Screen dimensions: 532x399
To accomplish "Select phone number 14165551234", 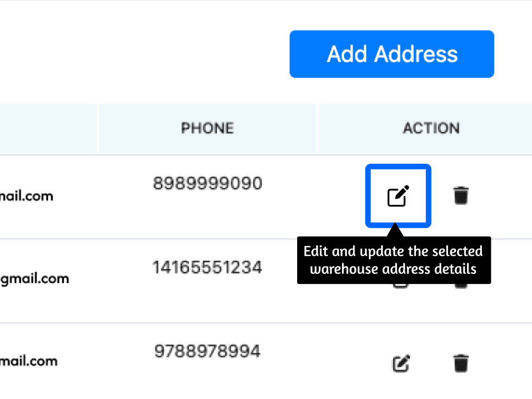I will [207, 268].
